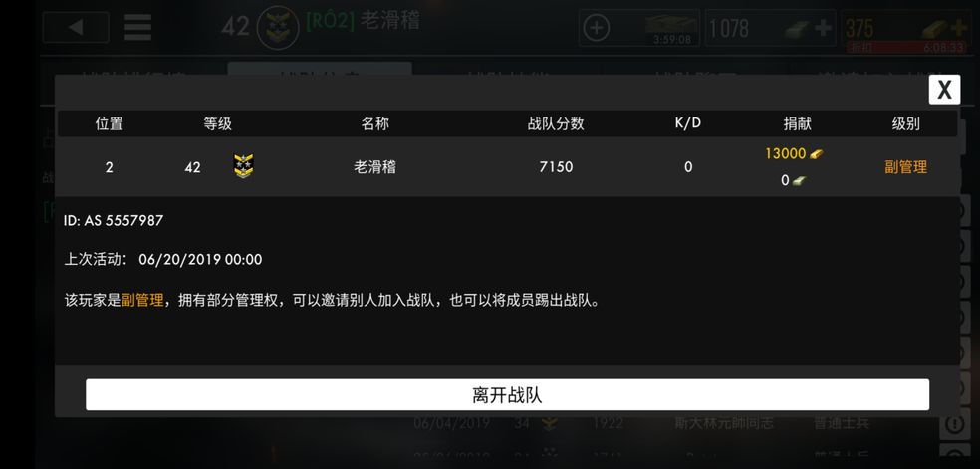Click gold bar icon next to 13000
The image size is (980, 469).
pyautogui.click(x=817, y=153)
